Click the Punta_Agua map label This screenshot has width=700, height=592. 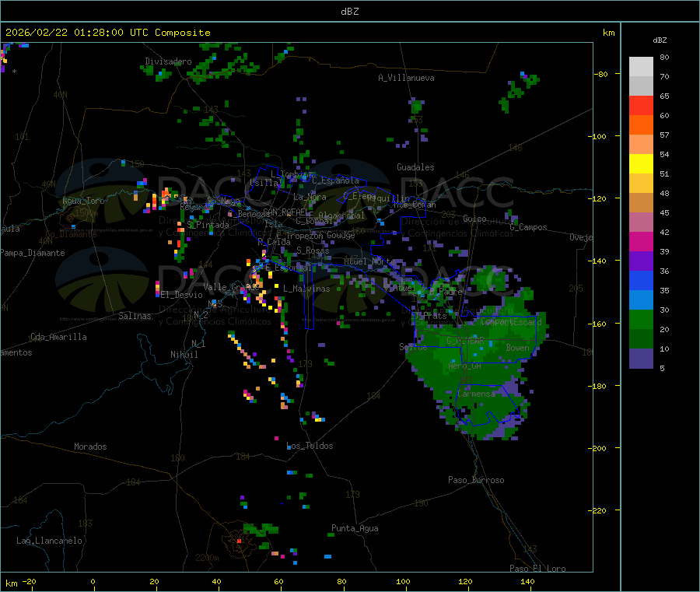pos(355,528)
